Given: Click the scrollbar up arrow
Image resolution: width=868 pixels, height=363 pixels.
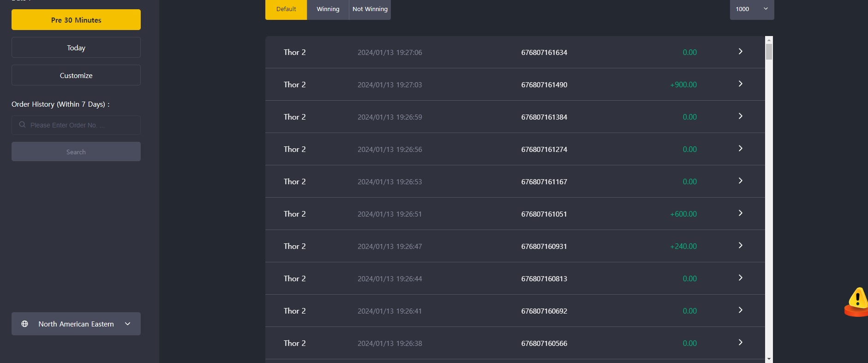Looking at the screenshot, I should click(769, 40).
